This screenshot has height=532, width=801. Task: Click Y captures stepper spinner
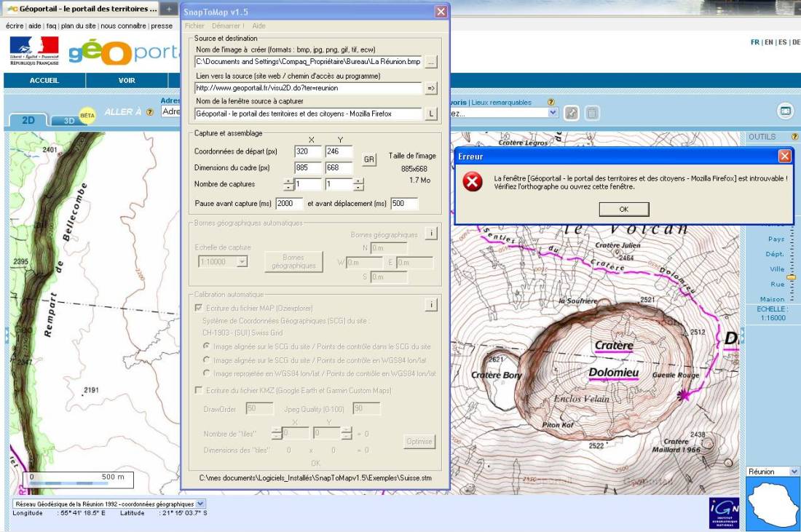click(358, 184)
